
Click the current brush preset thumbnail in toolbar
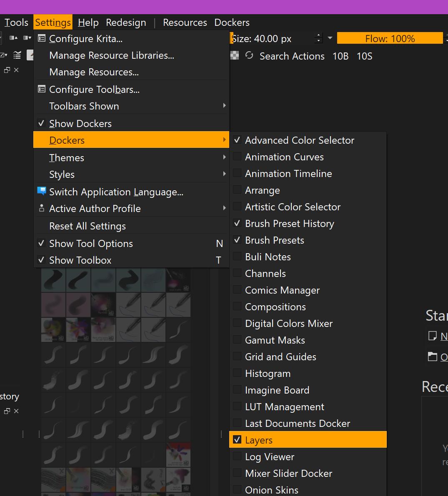30,55
